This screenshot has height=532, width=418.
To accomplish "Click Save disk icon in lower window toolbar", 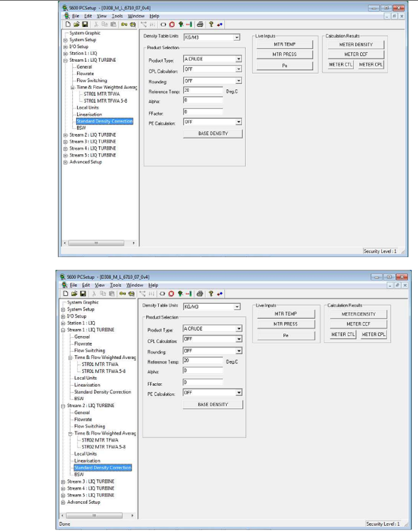I will [83, 294].
